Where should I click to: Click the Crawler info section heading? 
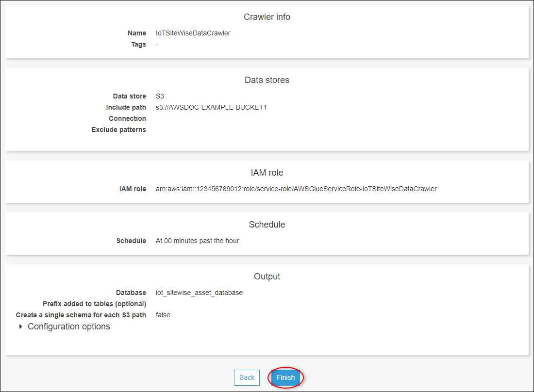pyautogui.click(x=267, y=17)
